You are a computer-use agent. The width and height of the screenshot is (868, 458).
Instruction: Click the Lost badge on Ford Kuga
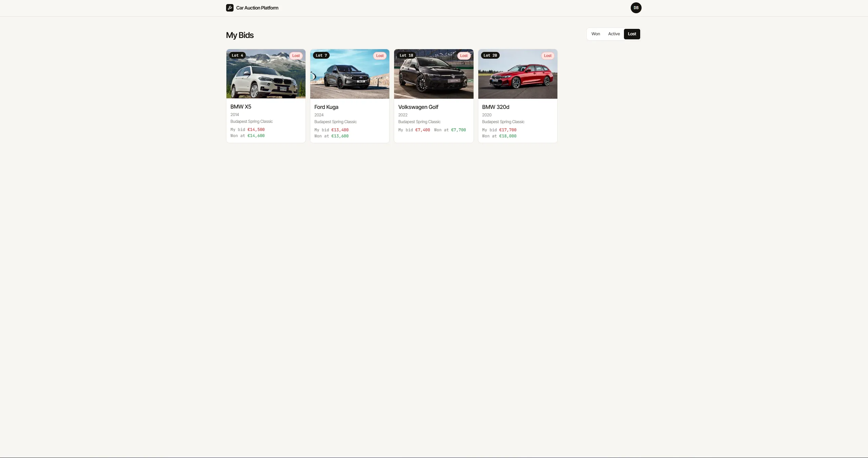coord(380,56)
